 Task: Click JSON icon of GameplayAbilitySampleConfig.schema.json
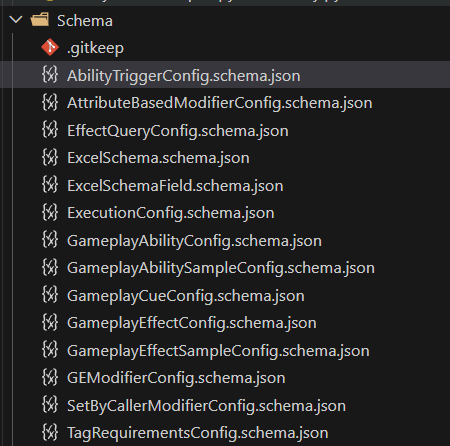point(50,267)
